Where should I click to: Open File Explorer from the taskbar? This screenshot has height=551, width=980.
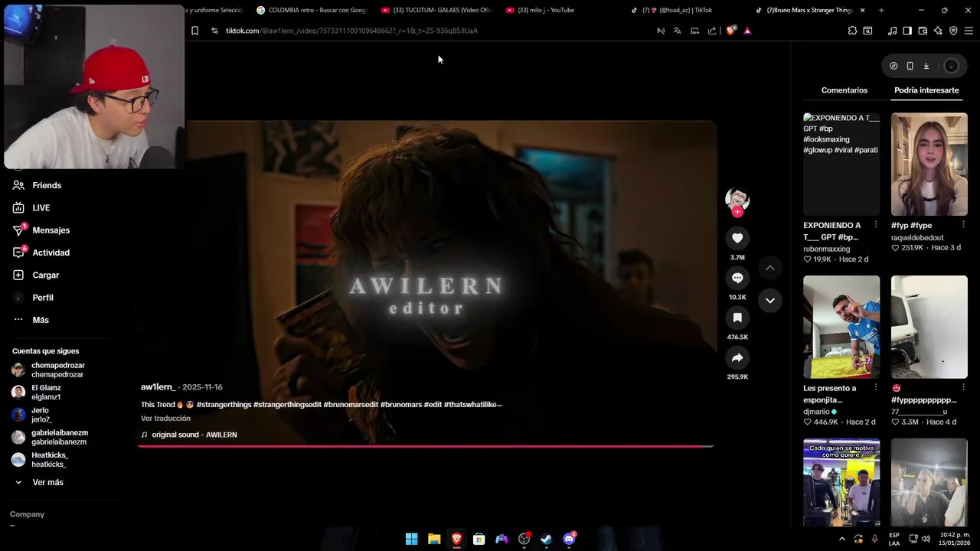pyautogui.click(x=434, y=539)
